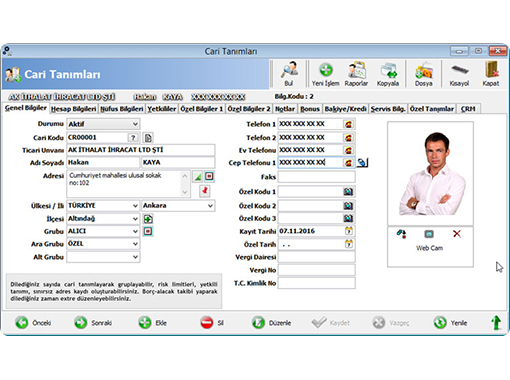Go to previous record with Önceki

point(33,323)
